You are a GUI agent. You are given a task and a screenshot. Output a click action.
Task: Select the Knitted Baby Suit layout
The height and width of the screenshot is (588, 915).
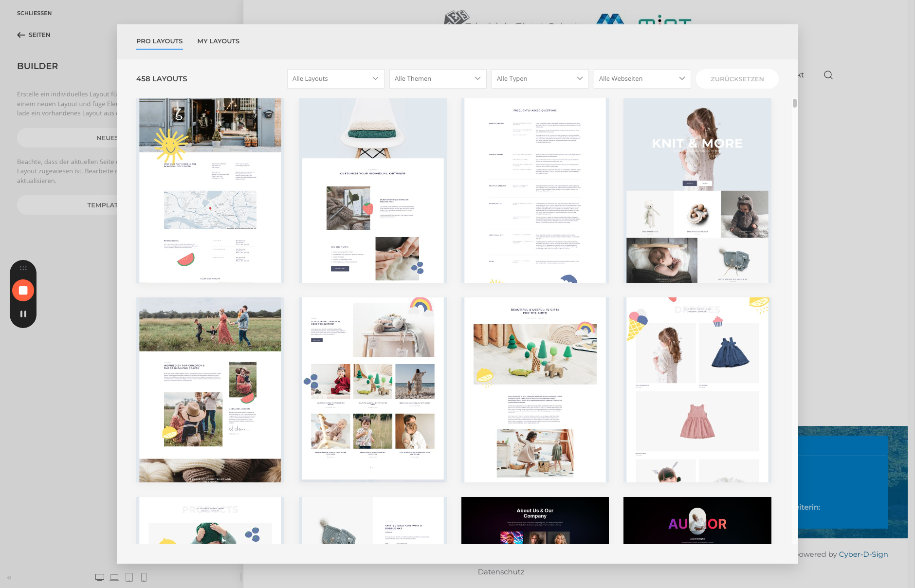point(373,520)
